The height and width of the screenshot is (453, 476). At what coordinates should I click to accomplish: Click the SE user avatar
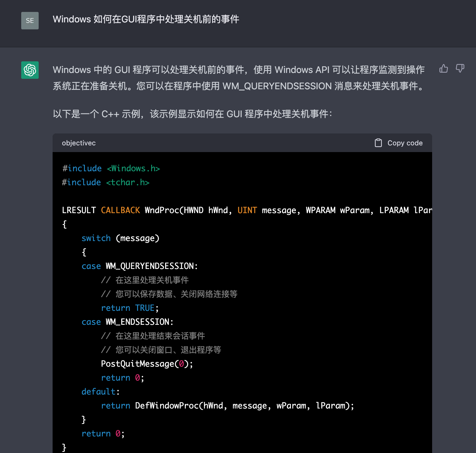coord(30,21)
